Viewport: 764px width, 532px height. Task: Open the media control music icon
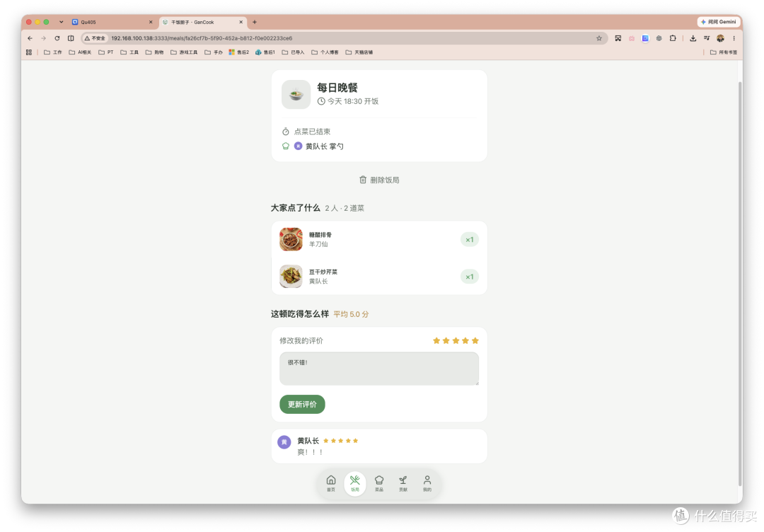pyautogui.click(x=707, y=38)
